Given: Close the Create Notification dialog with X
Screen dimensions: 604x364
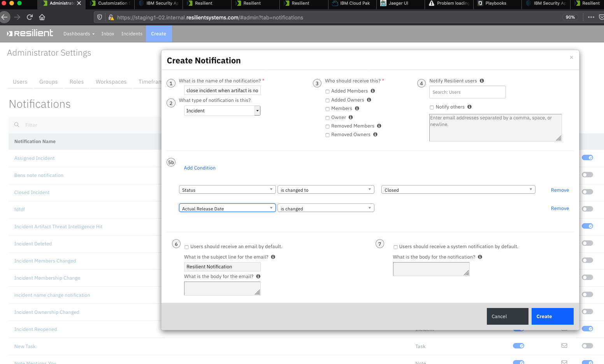Looking at the screenshot, I should [571, 58].
